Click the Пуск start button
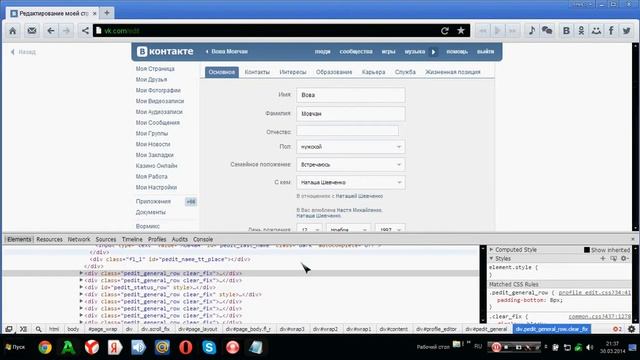Viewport: 640px width, 360px height. click(15, 347)
